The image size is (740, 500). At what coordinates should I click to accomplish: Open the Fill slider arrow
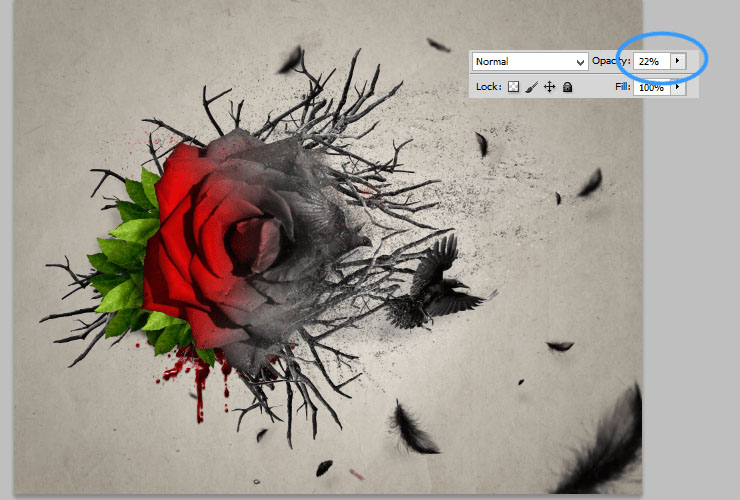[x=679, y=88]
